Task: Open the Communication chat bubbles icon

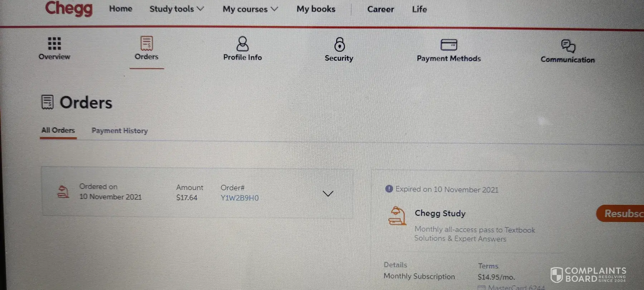Action: 568,46
